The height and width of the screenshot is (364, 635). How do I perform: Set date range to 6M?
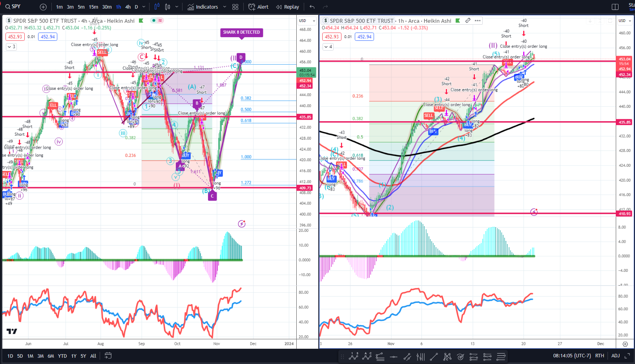coord(51,356)
